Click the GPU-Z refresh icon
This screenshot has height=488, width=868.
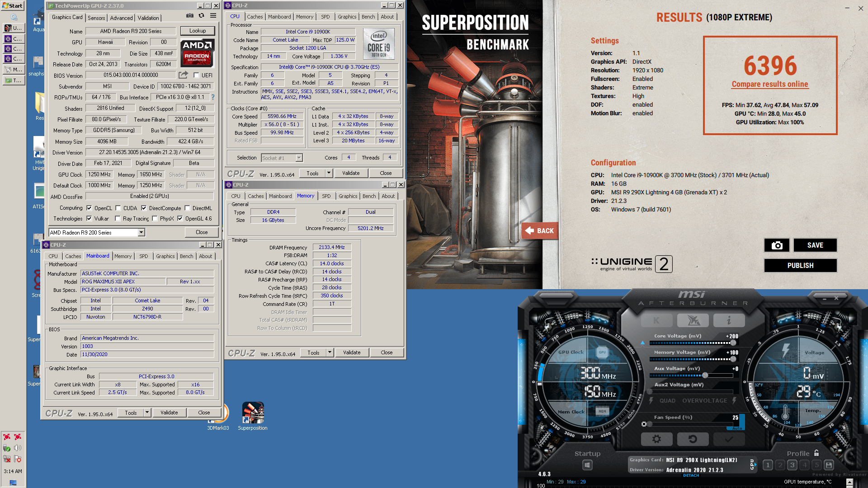(x=201, y=16)
